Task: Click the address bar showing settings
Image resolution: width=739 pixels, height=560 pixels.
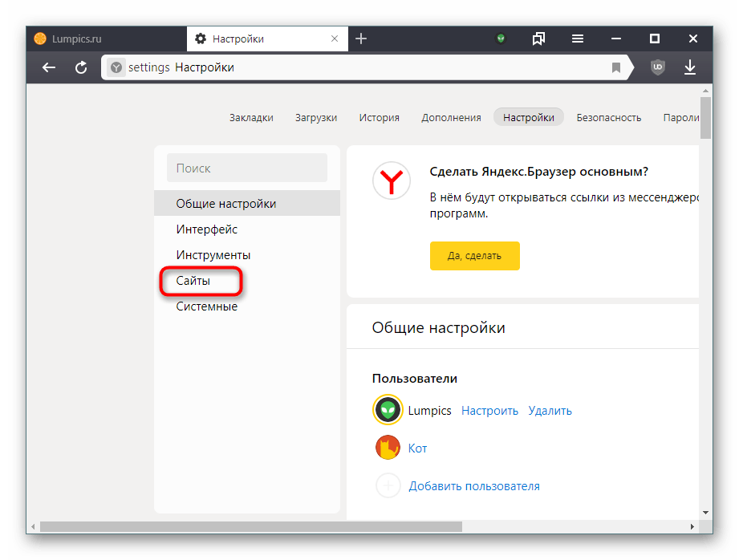Action: pos(367,67)
